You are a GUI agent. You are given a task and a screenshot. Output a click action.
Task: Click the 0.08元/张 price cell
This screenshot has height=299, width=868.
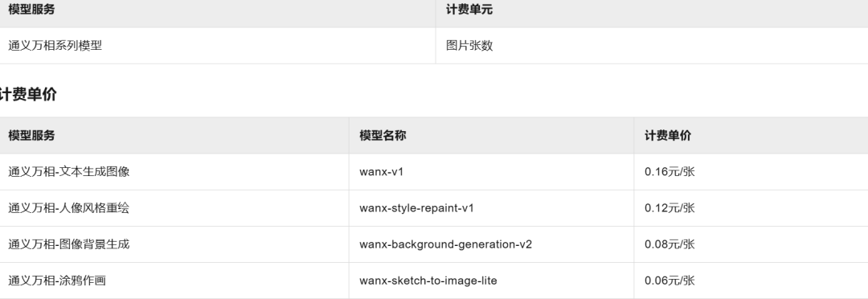[x=669, y=244]
